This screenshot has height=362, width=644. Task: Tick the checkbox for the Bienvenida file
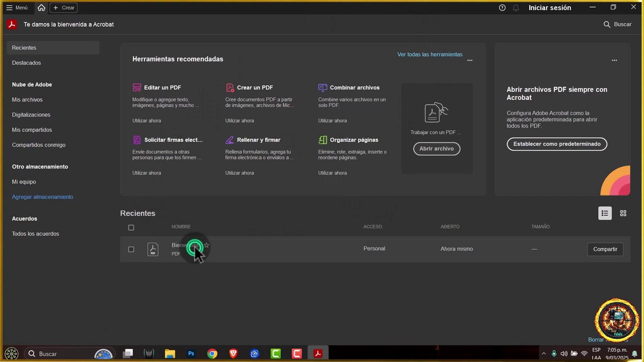(131, 249)
